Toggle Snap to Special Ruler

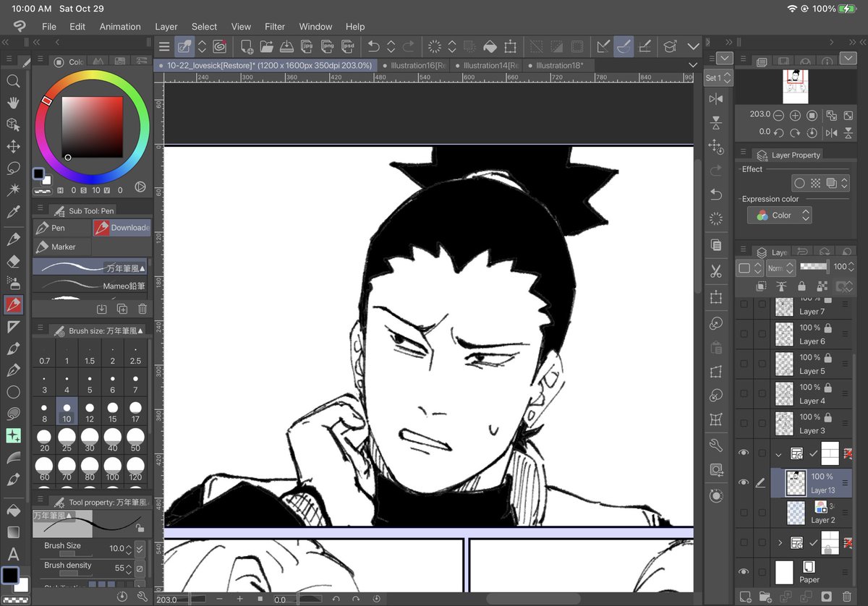coord(624,46)
